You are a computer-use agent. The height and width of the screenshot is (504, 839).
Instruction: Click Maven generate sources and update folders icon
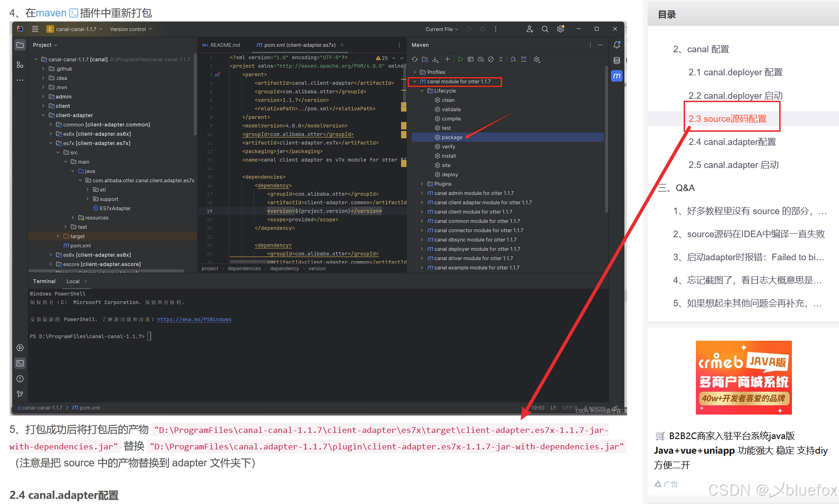coord(425,59)
